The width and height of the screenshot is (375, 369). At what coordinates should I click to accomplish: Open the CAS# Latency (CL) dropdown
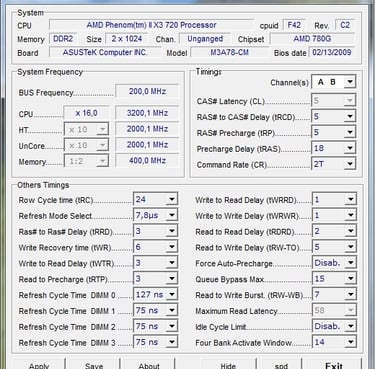[334, 100]
